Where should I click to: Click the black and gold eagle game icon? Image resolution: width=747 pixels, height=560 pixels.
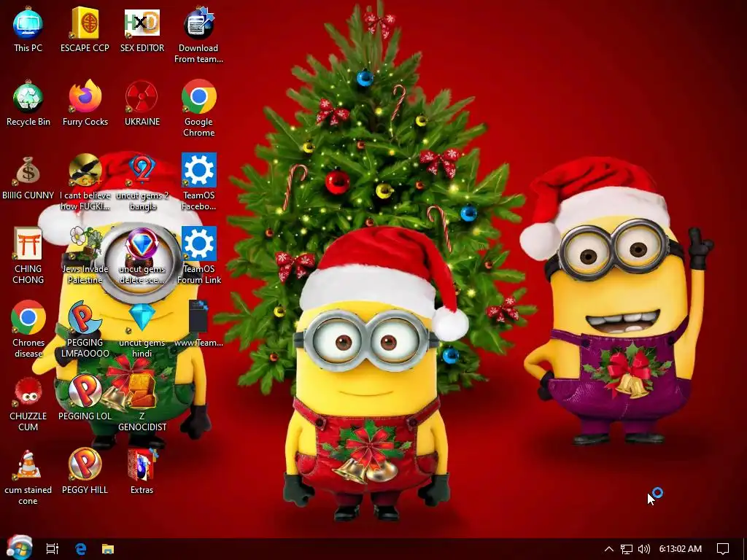tap(85, 171)
